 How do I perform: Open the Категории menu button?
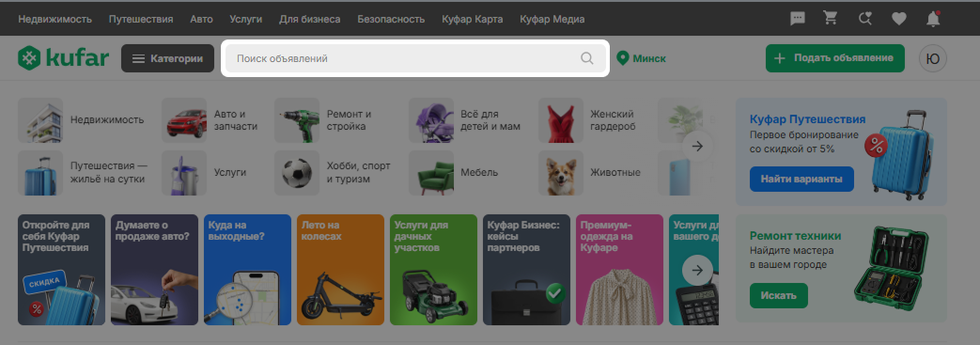167,58
